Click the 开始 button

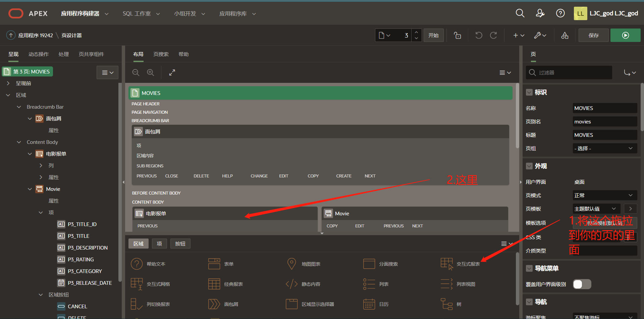[433, 35]
